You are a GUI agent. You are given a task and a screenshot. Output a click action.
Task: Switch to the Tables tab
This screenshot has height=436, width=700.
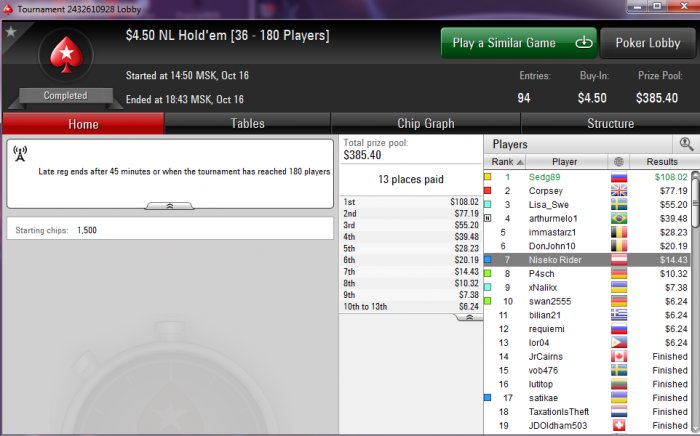click(247, 123)
